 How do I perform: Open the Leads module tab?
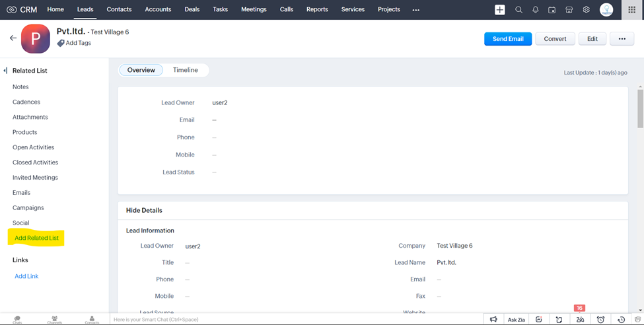tap(85, 9)
